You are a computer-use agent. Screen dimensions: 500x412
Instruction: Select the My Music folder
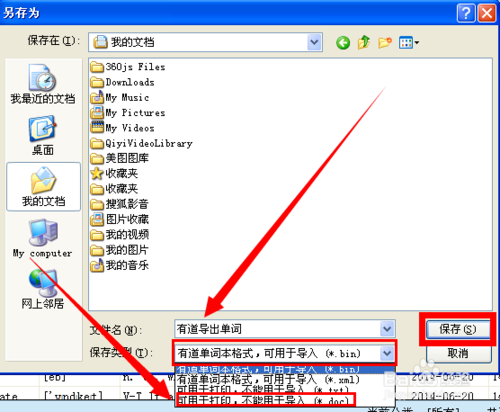click(120, 97)
